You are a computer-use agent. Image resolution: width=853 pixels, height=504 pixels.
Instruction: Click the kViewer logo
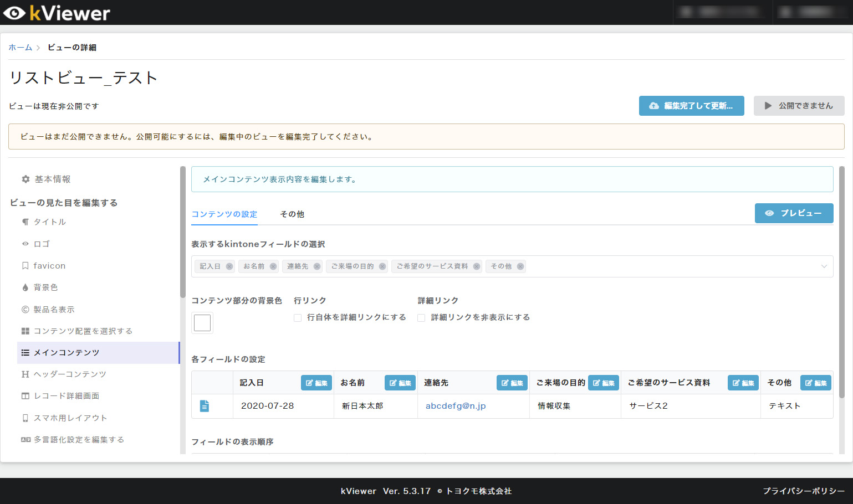(x=57, y=13)
